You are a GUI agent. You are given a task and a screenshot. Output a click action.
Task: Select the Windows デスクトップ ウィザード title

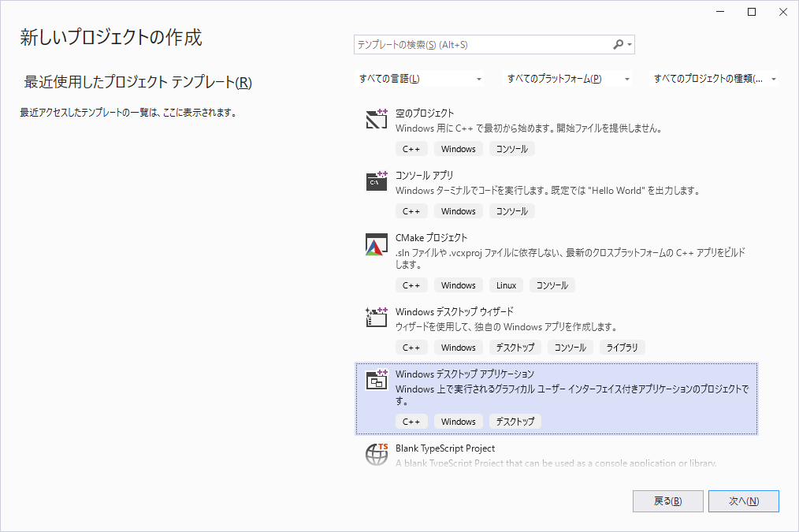[x=455, y=311]
